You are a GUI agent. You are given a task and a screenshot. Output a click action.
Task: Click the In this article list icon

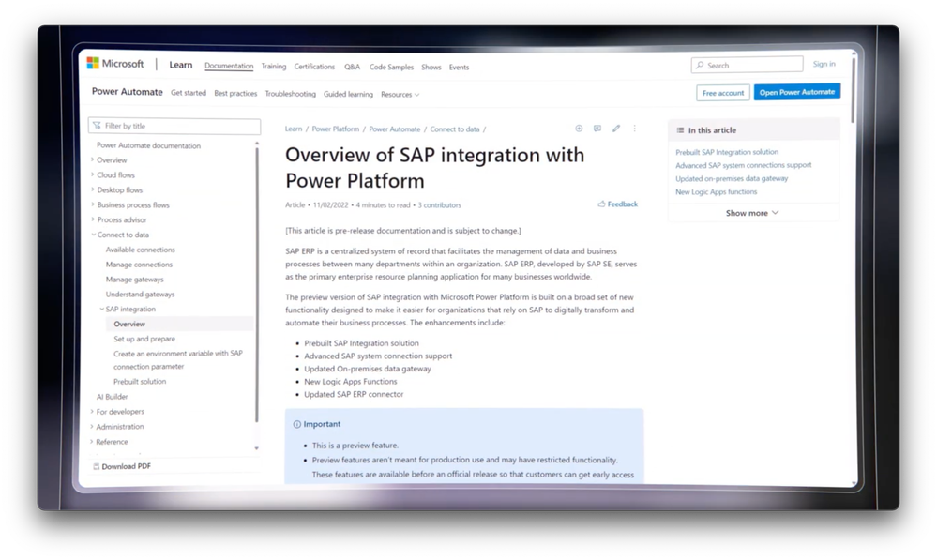pos(680,129)
